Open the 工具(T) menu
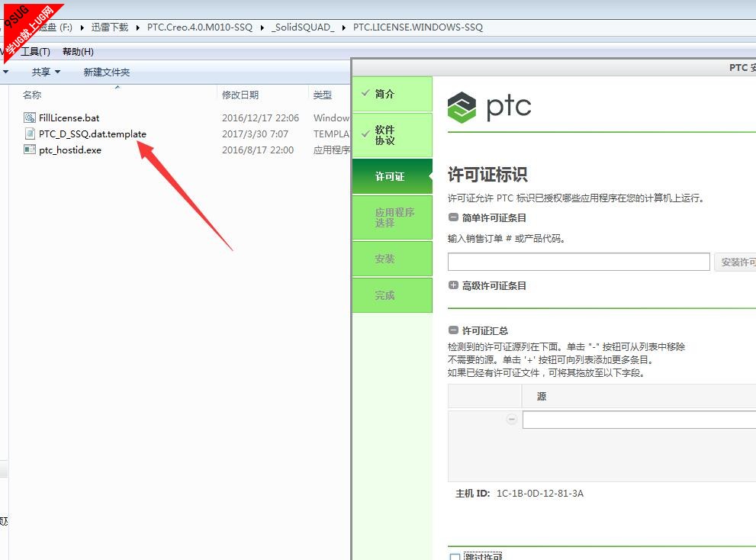756x560 pixels. 35,52
